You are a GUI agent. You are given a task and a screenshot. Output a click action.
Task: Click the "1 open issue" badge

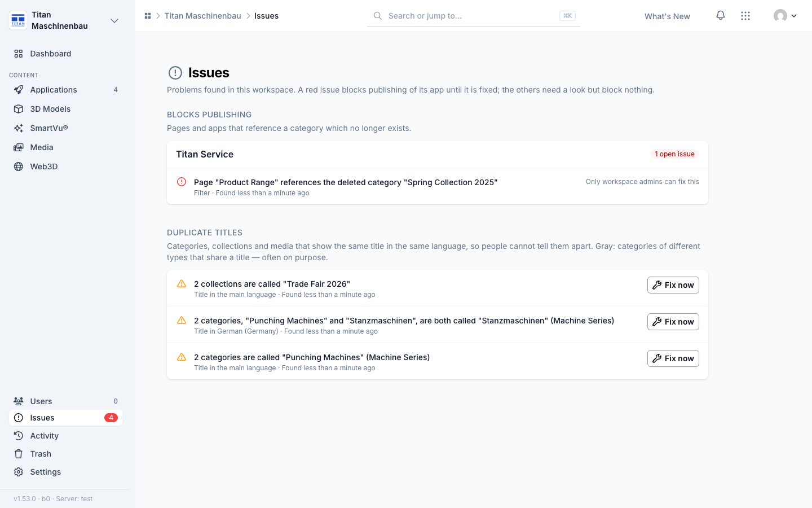point(674,154)
